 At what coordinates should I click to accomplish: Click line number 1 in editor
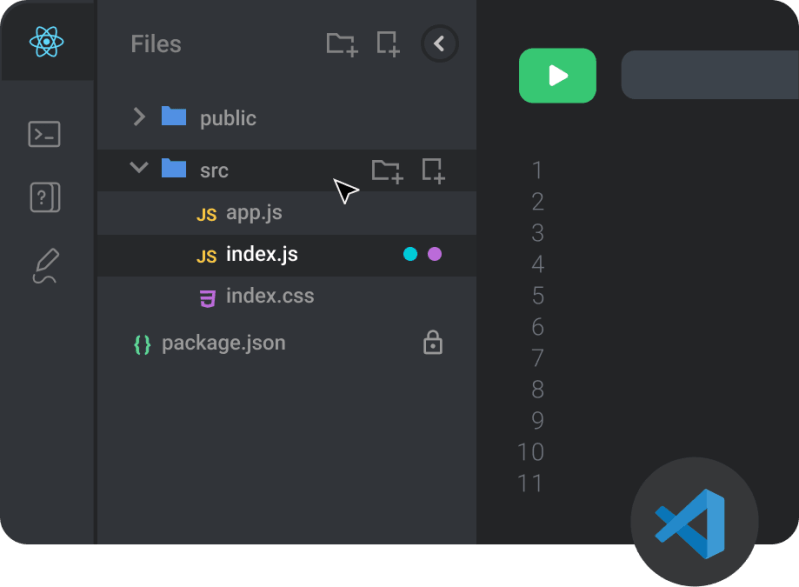pos(537,170)
